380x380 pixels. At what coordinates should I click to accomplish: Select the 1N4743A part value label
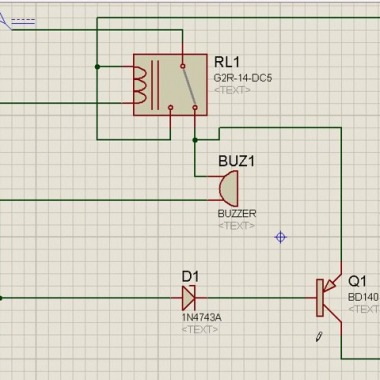tap(201, 317)
